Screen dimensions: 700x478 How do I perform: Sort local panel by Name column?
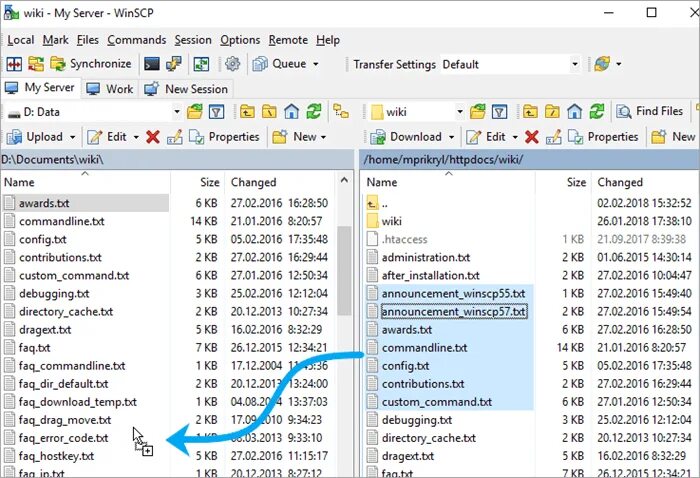[x=85, y=182]
